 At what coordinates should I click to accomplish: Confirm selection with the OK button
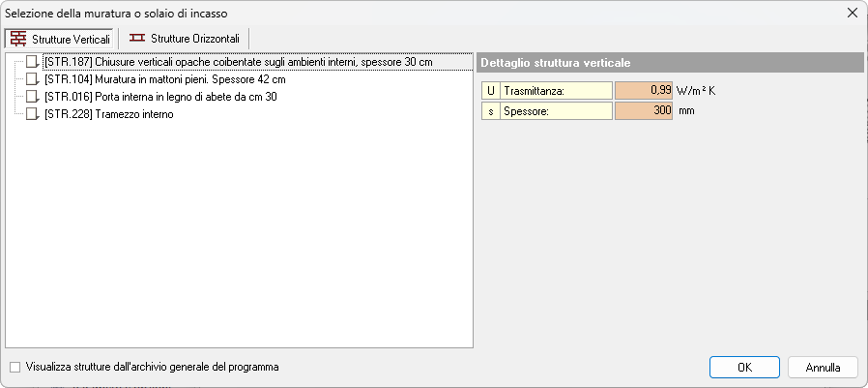pos(744,368)
